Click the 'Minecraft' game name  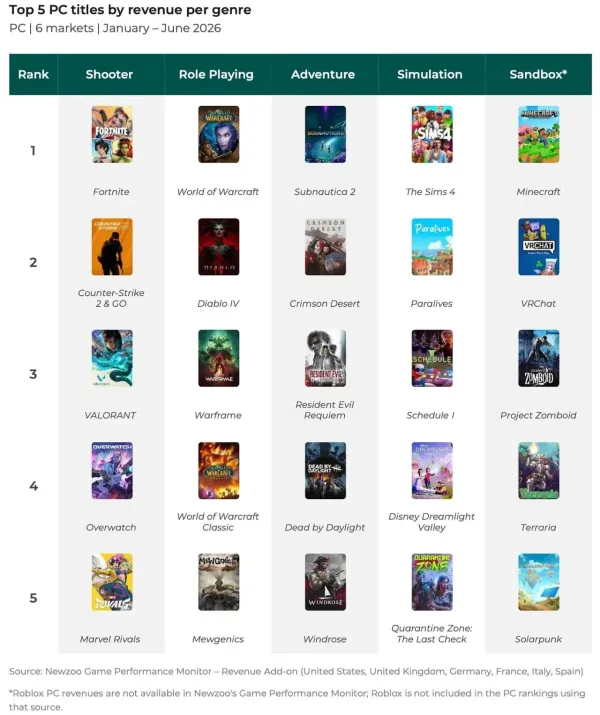coord(538,192)
